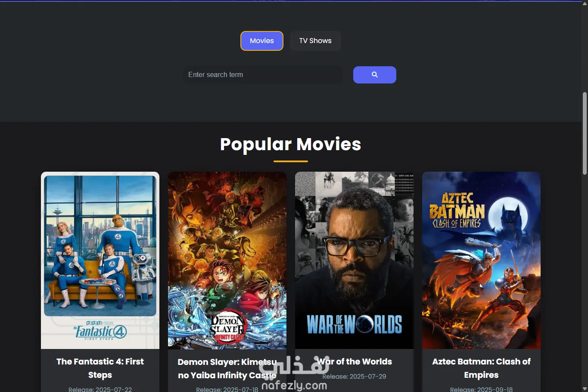Viewport: 588px width, 392px height.
Task: Open The Fantastic 4: First Steps poster
Action: [100, 260]
